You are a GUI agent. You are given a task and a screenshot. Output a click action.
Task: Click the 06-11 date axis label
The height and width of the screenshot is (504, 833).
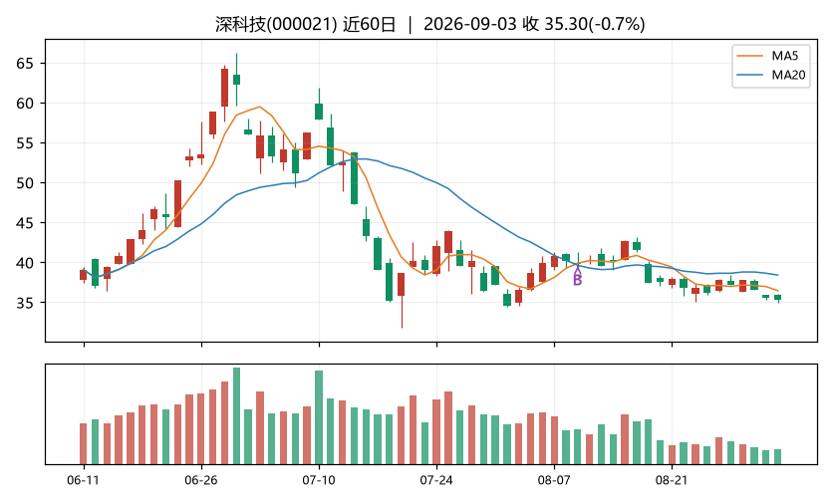(x=84, y=481)
